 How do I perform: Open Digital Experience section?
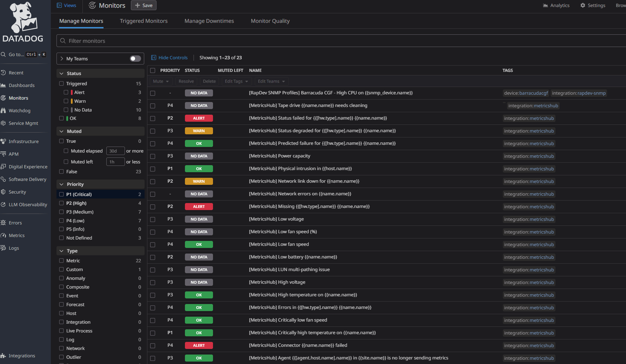coord(28,167)
